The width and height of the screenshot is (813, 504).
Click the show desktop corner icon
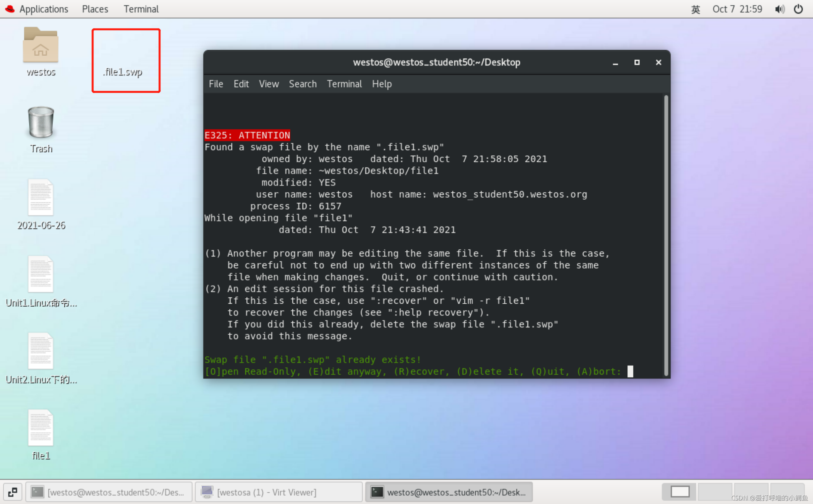point(13,492)
